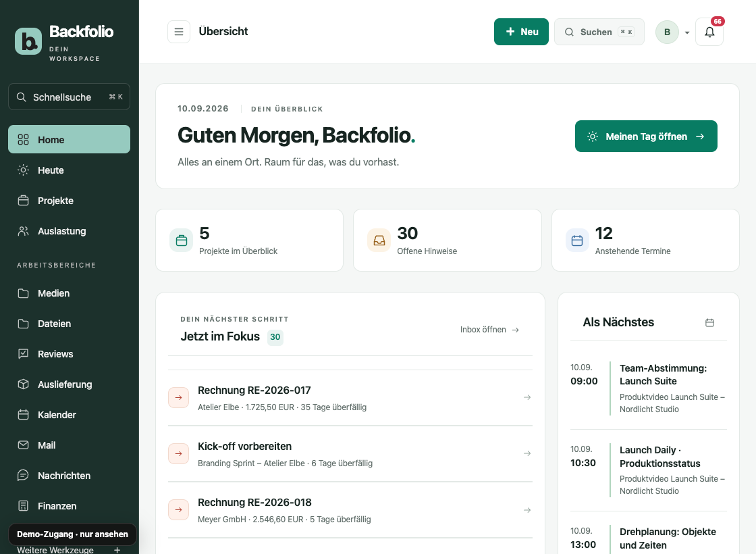Open Heute in the sidebar
756x554 pixels.
[x=69, y=170]
